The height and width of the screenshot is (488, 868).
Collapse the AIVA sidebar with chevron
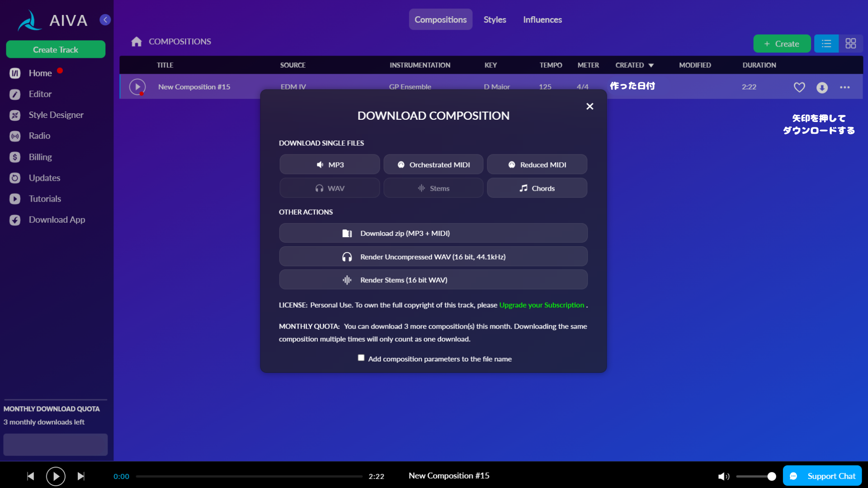tap(105, 20)
